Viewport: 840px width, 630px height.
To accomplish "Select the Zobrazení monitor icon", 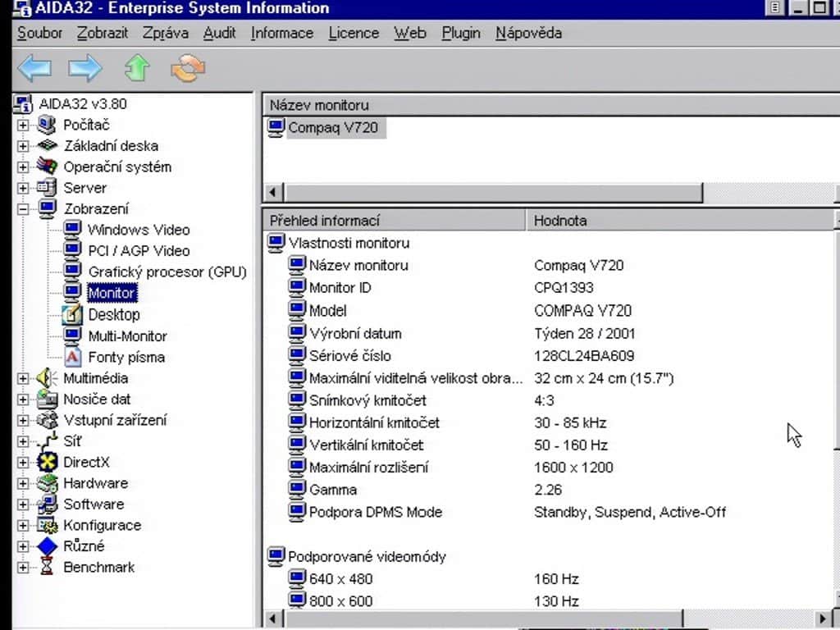I will coord(47,209).
